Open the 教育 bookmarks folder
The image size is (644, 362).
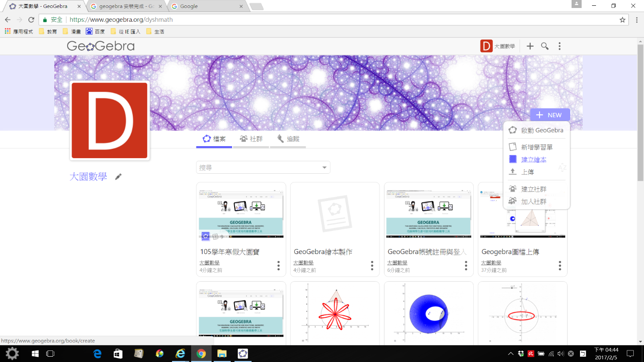click(48, 32)
